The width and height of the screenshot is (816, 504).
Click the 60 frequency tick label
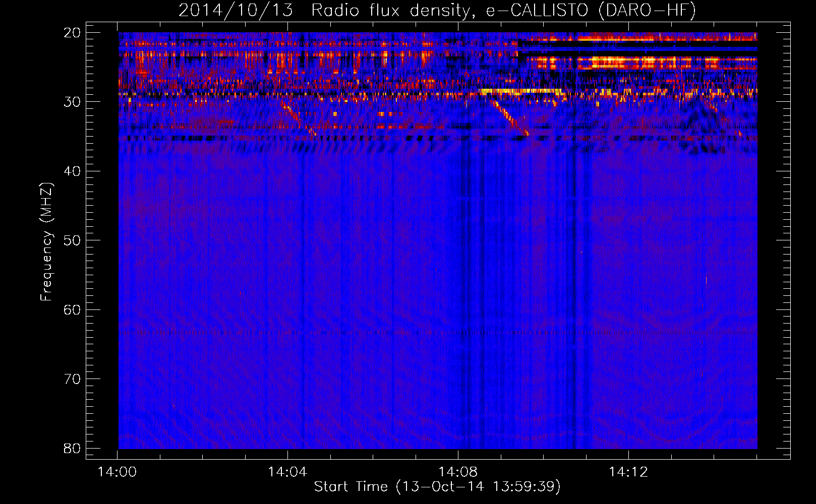72,310
